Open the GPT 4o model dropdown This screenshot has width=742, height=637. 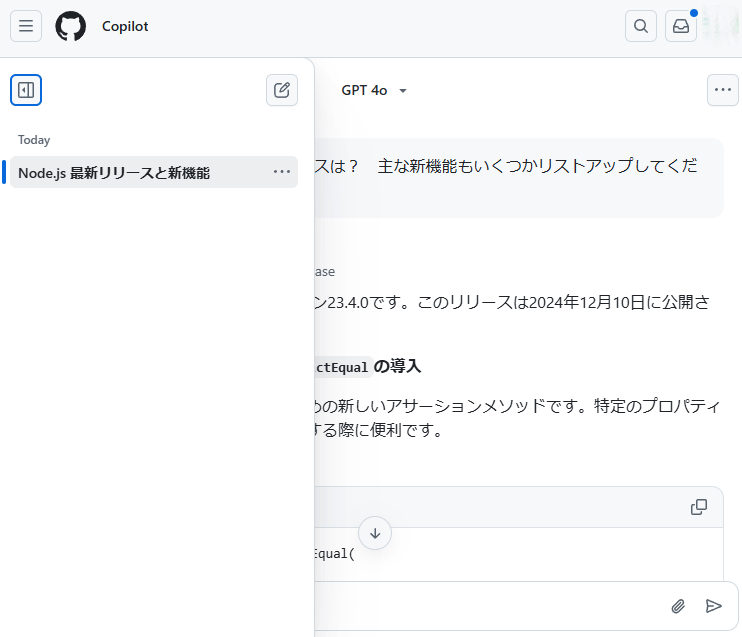(x=374, y=90)
